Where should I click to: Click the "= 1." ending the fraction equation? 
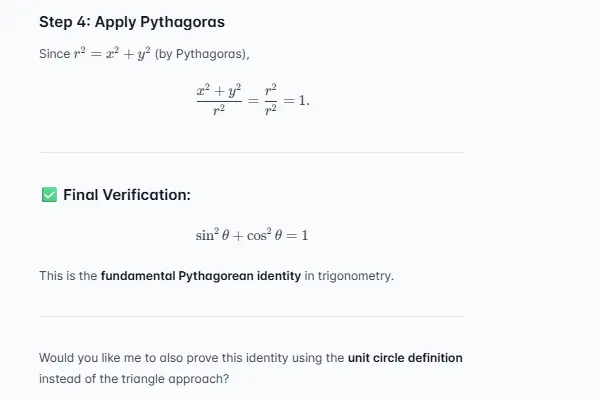coord(297,102)
